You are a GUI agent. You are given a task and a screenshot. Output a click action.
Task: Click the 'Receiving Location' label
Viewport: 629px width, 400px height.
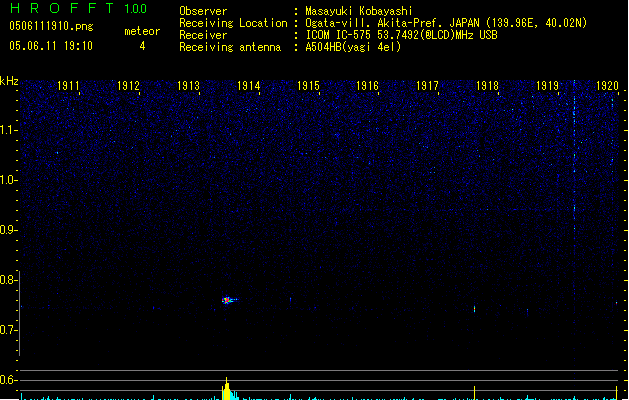[233, 23]
